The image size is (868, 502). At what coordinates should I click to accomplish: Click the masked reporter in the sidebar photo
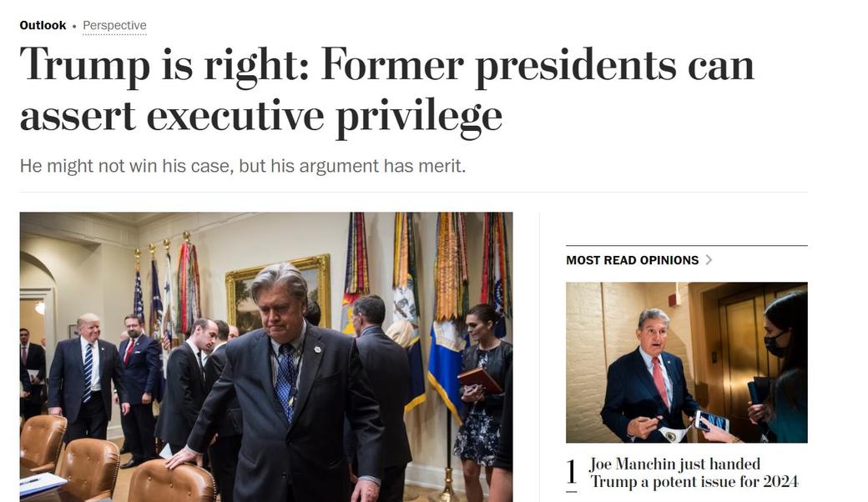click(783, 367)
